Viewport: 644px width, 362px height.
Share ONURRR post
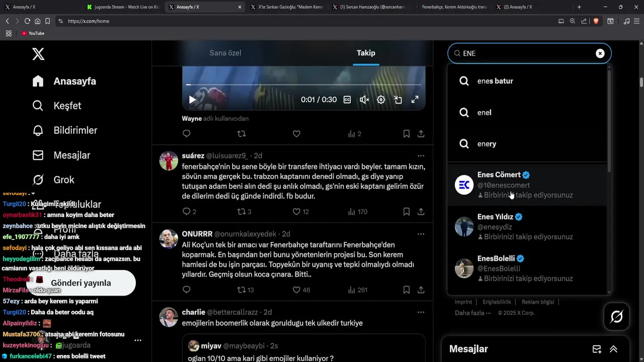coord(421,290)
